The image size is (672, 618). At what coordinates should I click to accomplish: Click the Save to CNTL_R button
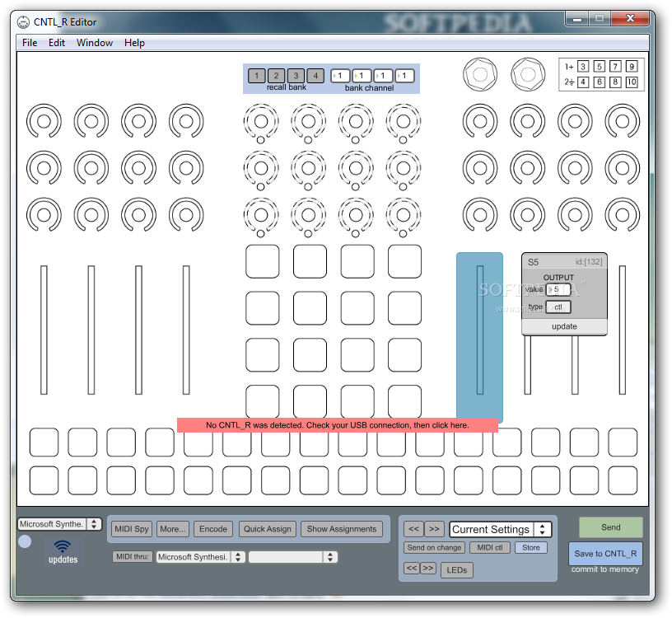[605, 554]
